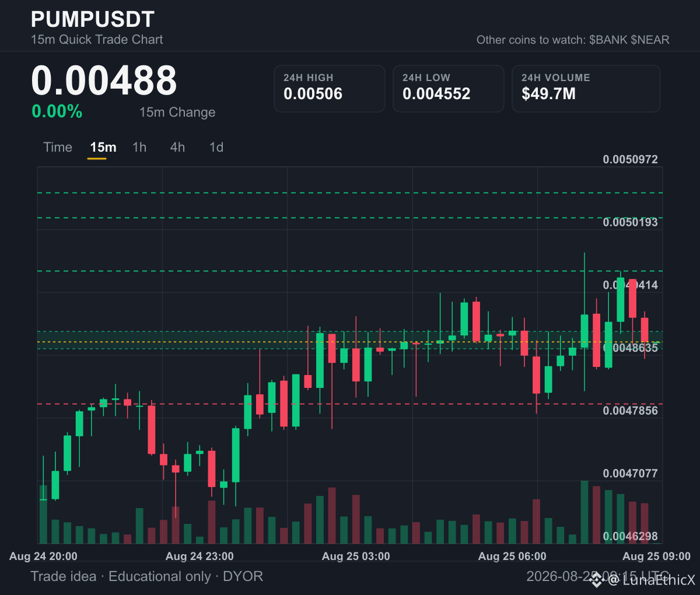The height and width of the screenshot is (595, 700).
Task: Click time axis label Aug 25 03:00
Action: (x=356, y=556)
